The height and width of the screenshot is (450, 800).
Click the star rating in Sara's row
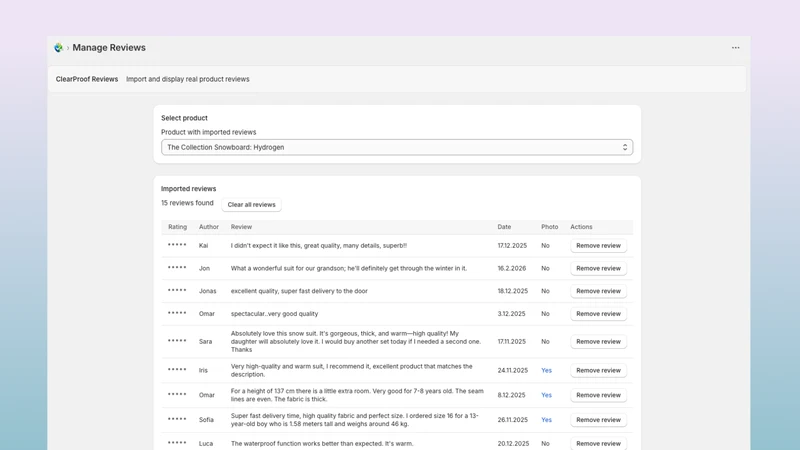tap(177, 340)
